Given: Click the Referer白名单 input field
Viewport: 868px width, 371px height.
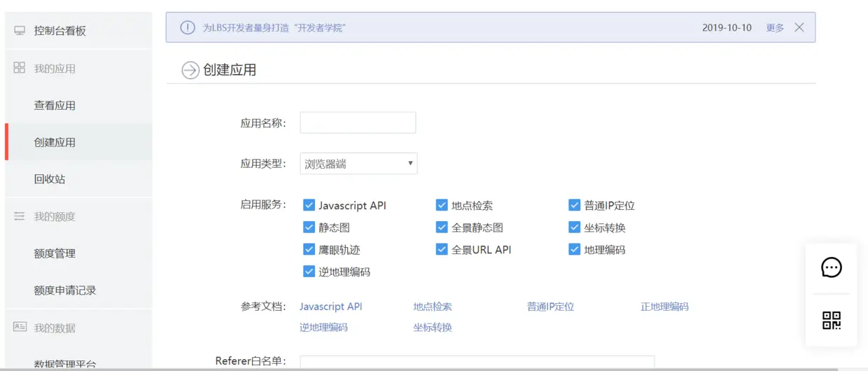Looking at the screenshot, I should click(477, 362).
